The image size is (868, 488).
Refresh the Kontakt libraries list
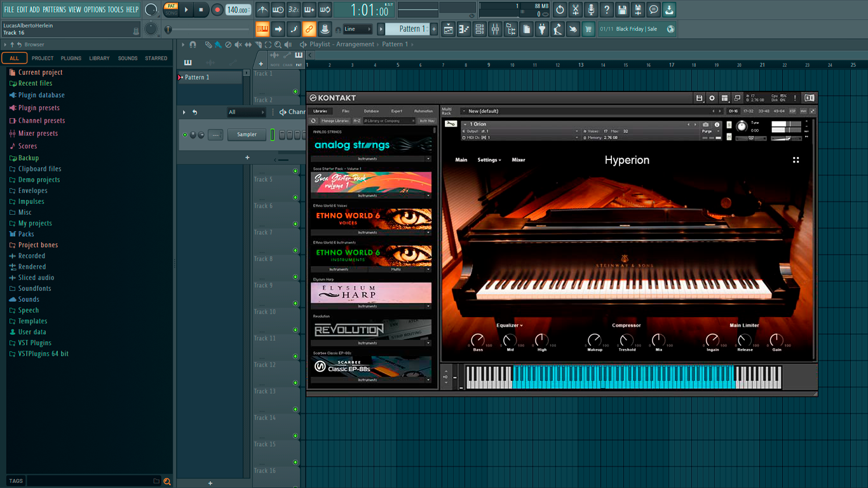[313, 121]
